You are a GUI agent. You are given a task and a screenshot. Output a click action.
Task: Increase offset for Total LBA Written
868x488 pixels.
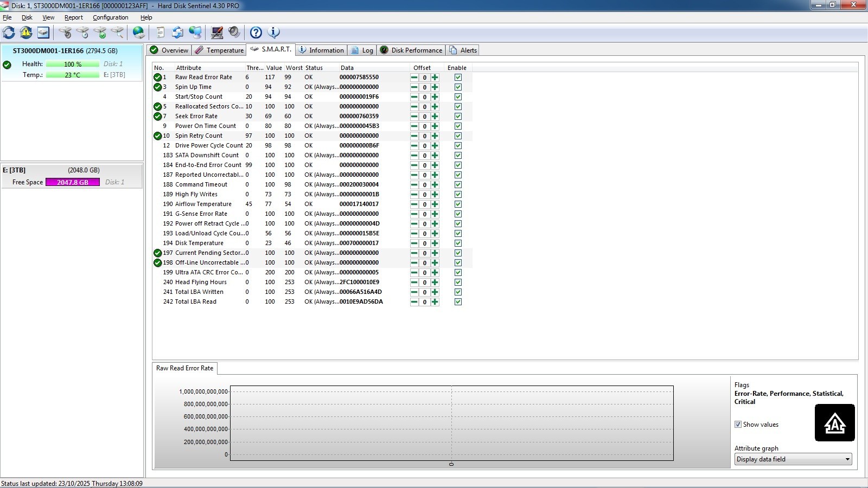click(x=435, y=292)
